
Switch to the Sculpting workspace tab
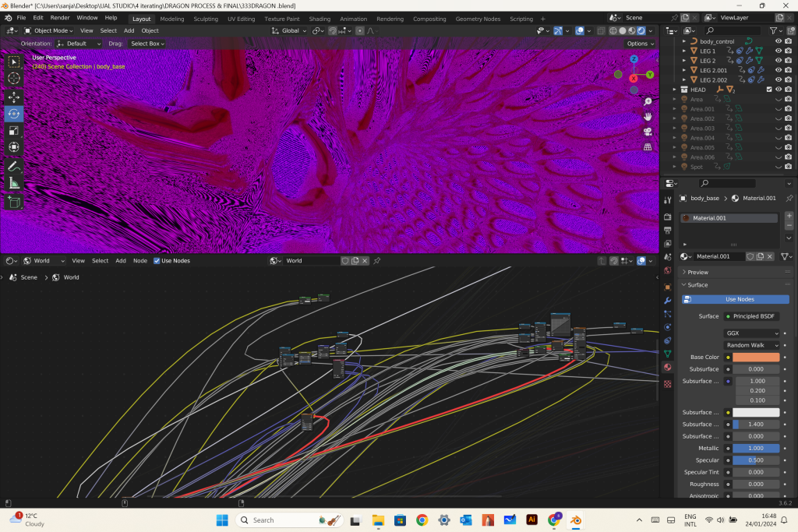(206, 19)
